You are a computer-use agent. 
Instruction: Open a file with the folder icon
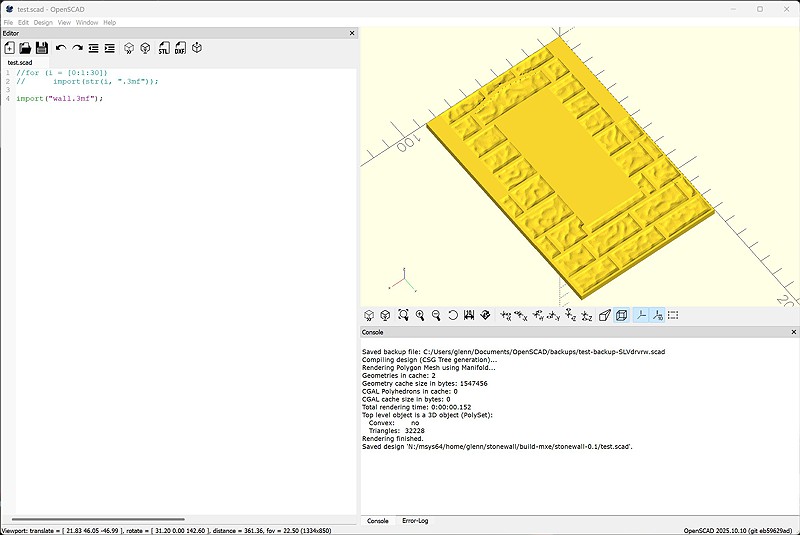[x=25, y=48]
